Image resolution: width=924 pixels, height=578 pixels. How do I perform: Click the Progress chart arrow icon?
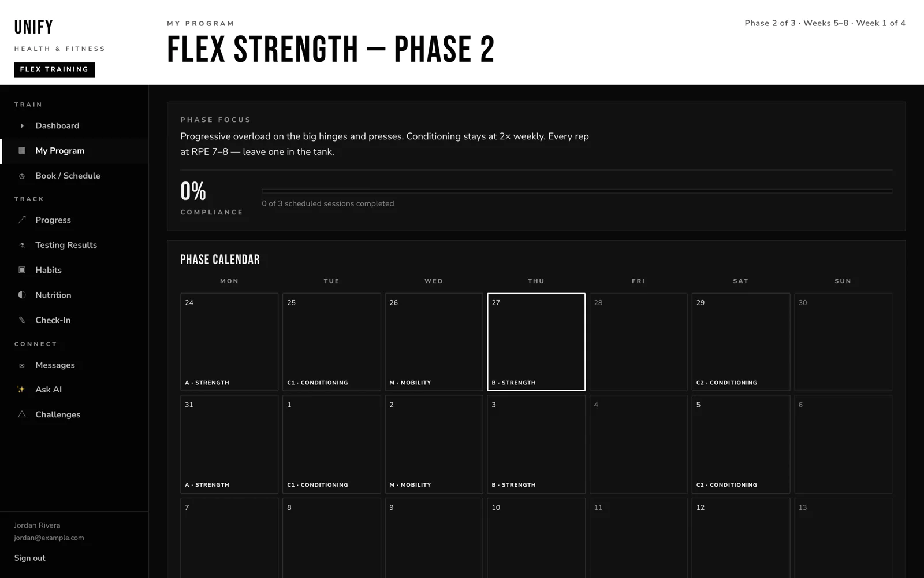point(22,220)
